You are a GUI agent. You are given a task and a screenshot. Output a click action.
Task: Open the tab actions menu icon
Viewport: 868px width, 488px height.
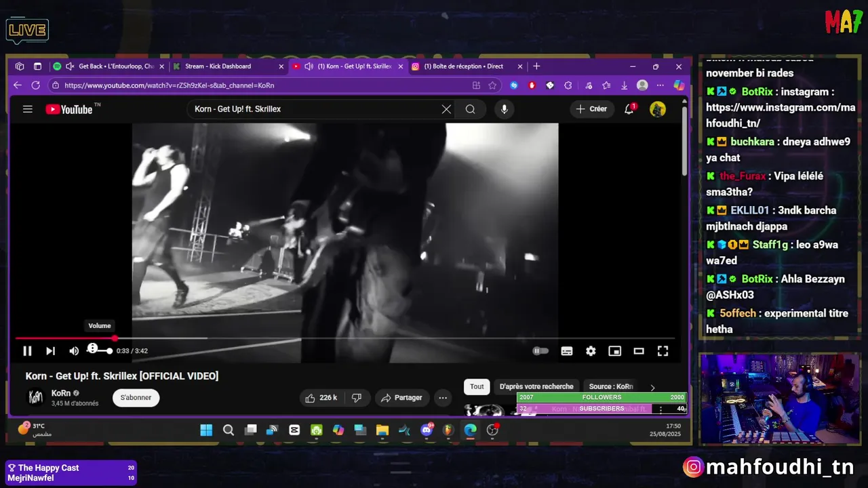click(x=37, y=66)
